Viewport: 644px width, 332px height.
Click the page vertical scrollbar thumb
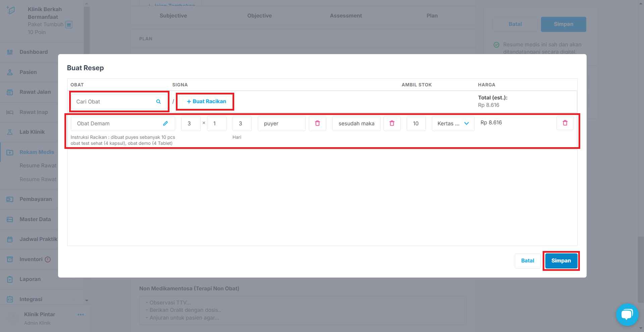tap(641, 269)
